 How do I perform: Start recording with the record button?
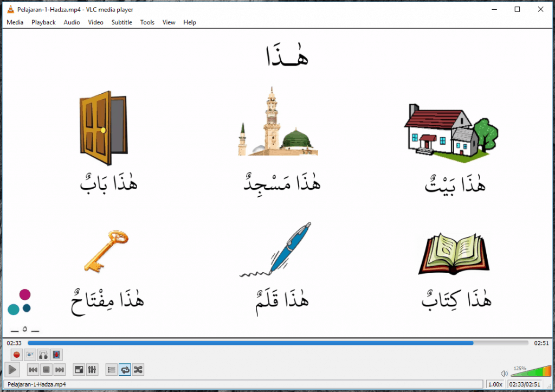(x=16, y=354)
